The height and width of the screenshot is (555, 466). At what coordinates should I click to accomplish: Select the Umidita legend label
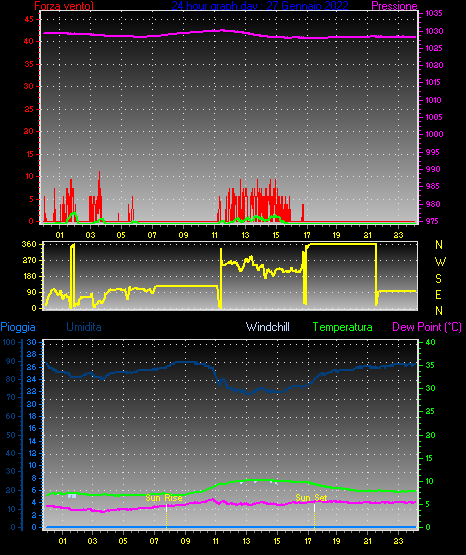tap(84, 327)
